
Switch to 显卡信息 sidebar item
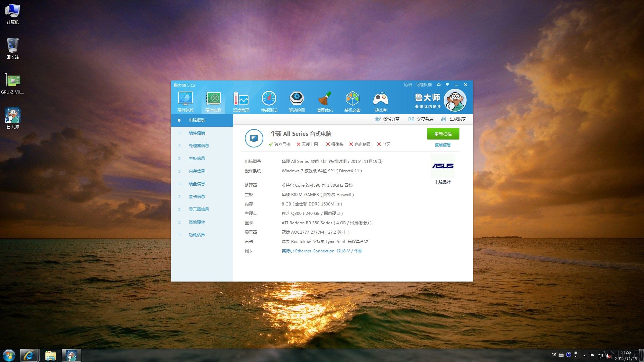coord(202,197)
